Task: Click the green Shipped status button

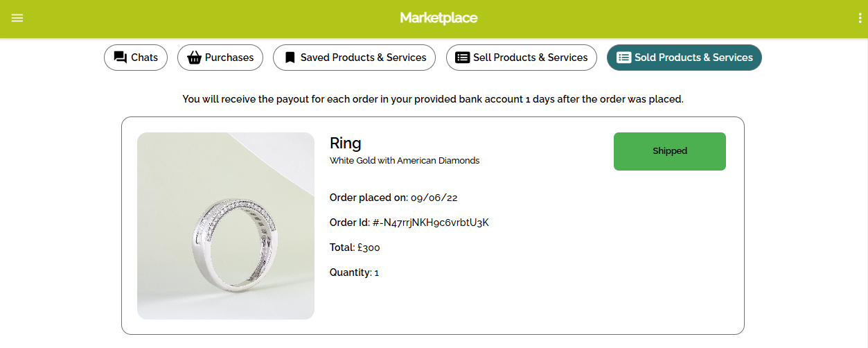Action: pos(669,151)
